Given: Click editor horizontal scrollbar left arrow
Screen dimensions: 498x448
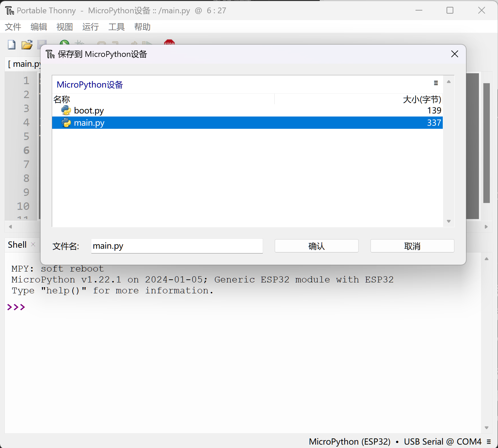Looking at the screenshot, I should click(x=11, y=227).
